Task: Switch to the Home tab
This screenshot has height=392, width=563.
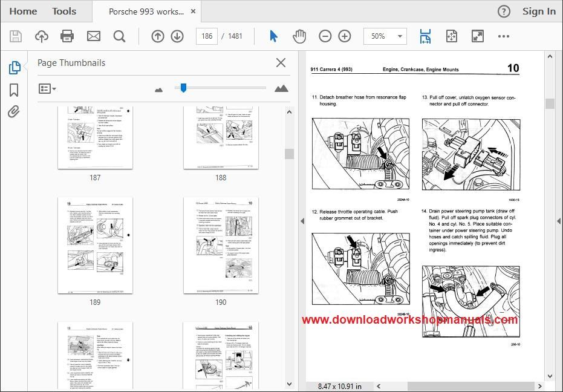Action: 23,11
